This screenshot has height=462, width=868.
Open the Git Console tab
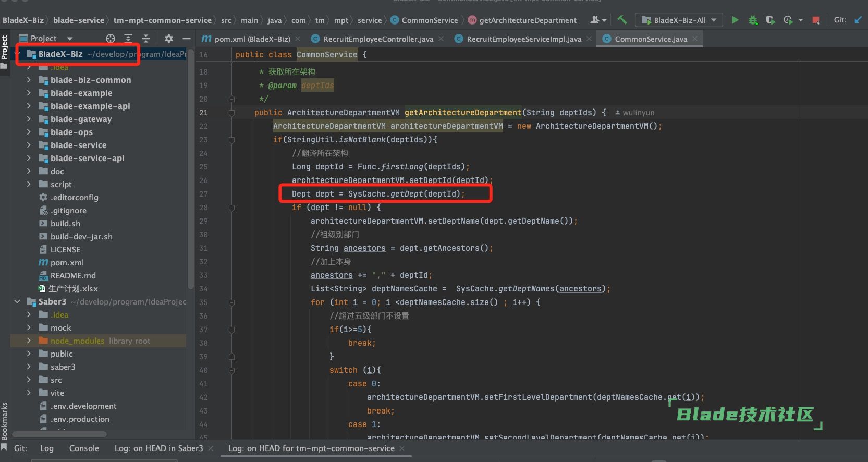point(84,448)
